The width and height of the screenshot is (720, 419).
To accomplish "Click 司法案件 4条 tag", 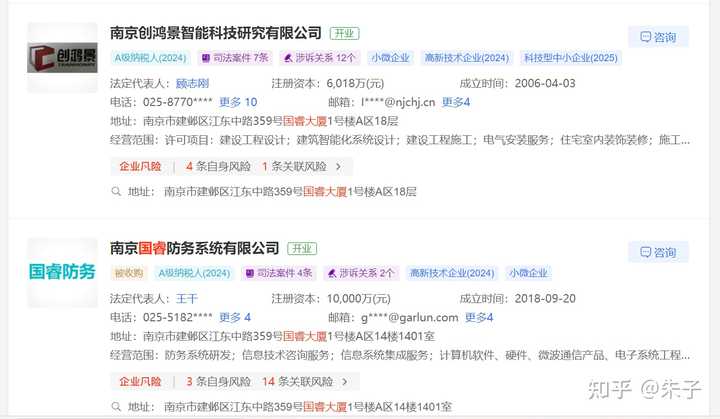I will tap(279, 273).
